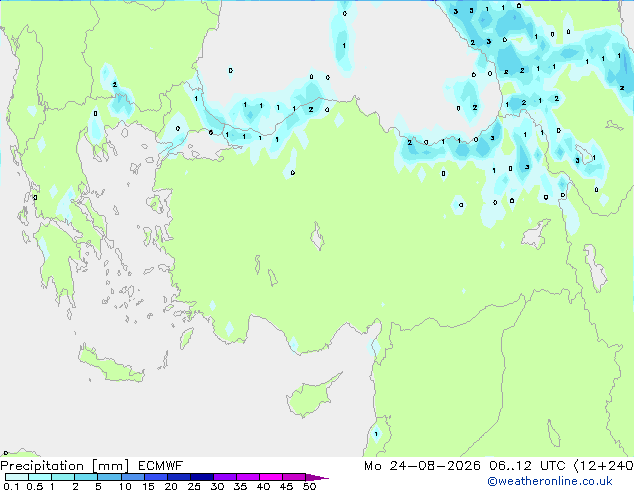Click the legend value "0.1"
This screenshot has height=490, width=634.
[11, 486]
